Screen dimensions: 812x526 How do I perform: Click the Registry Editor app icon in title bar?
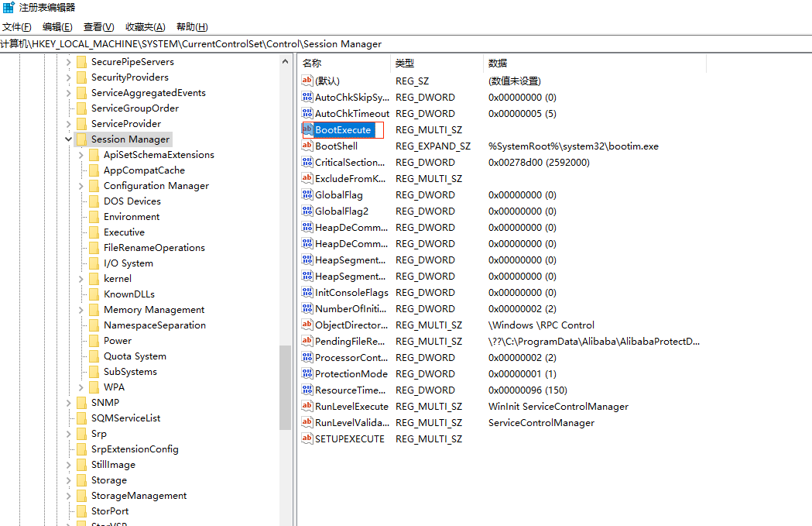click(9, 8)
